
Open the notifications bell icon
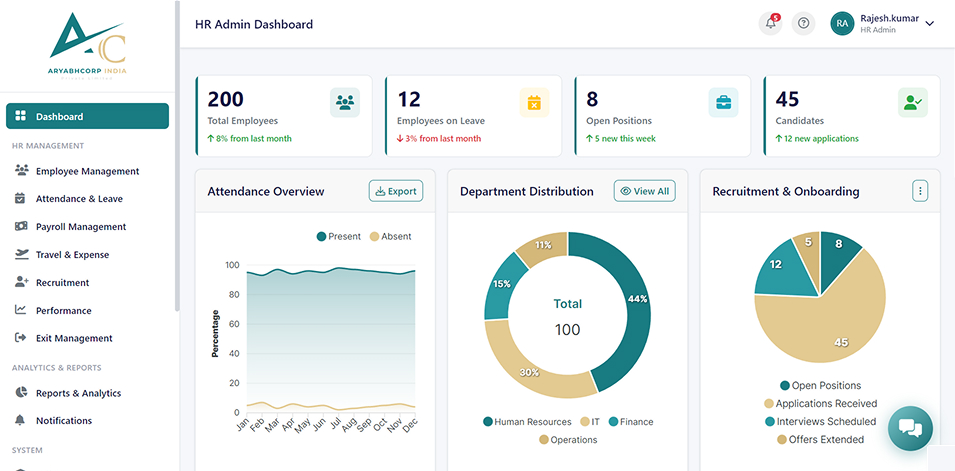click(770, 24)
